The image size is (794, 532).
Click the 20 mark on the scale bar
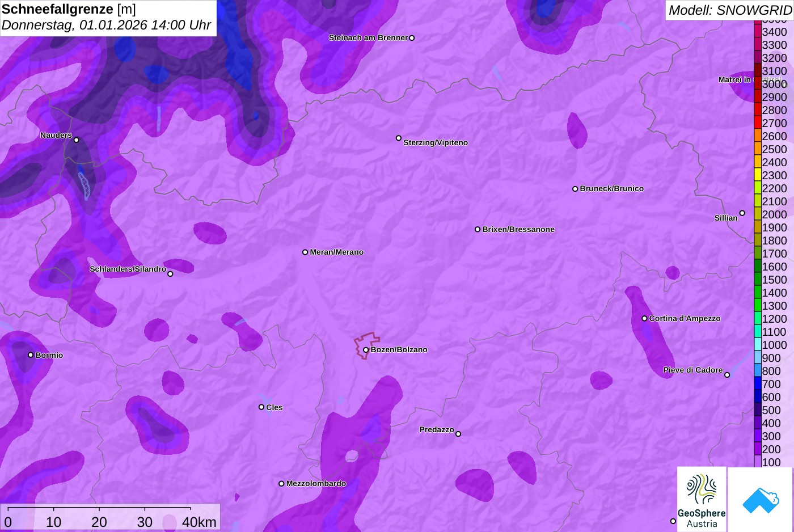click(99, 522)
